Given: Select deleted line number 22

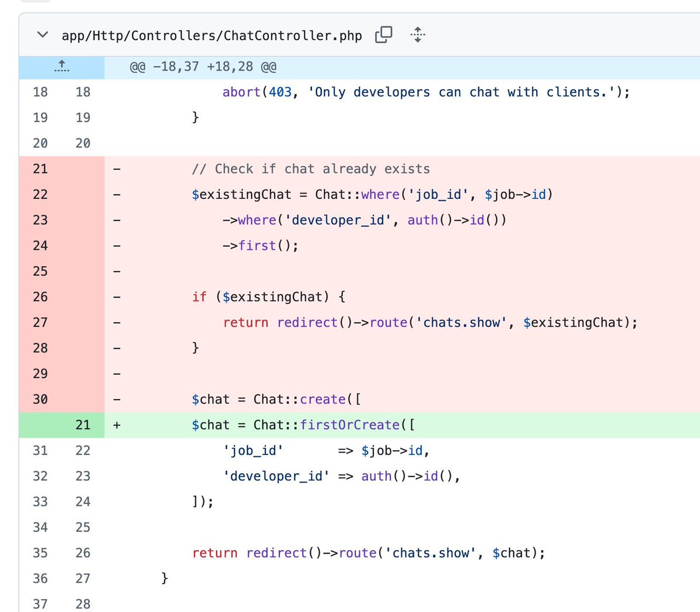Looking at the screenshot, I should point(40,194).
